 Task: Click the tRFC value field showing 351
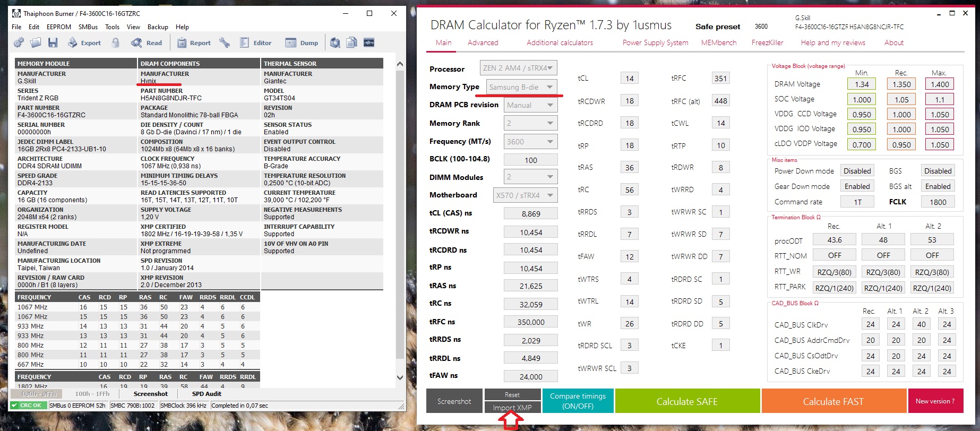720,79
